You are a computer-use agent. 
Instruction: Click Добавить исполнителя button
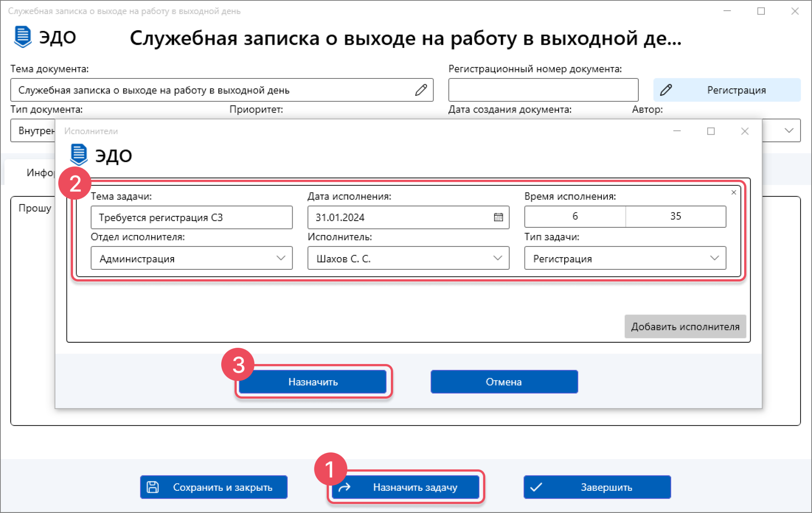(x=685, y=326)
